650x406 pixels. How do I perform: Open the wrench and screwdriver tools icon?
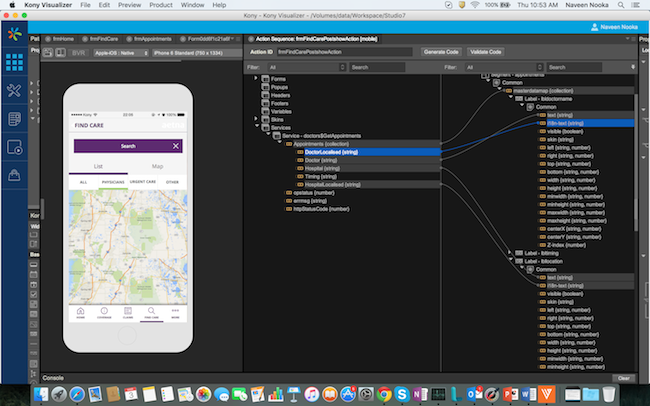point(15,90)
